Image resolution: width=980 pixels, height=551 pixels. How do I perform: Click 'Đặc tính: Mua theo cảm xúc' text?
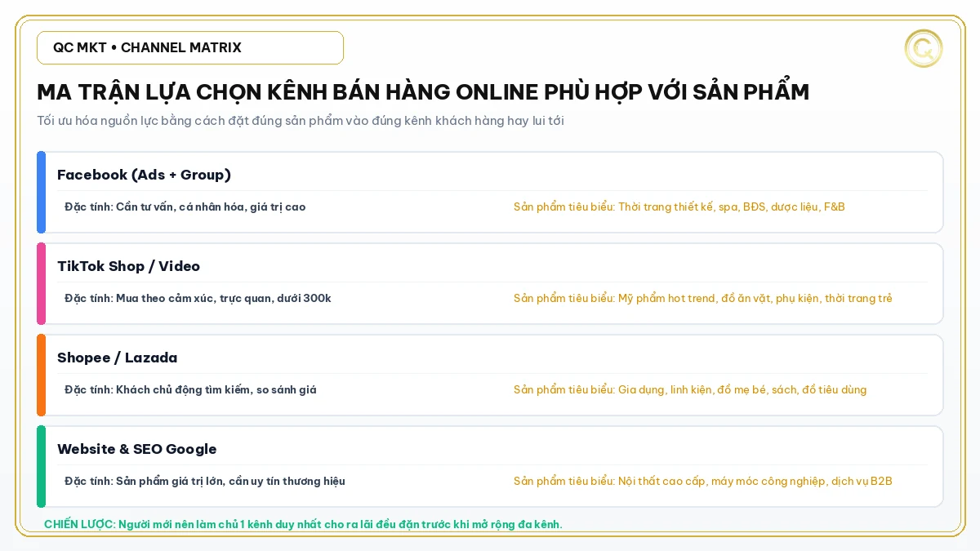click(198, 299)
